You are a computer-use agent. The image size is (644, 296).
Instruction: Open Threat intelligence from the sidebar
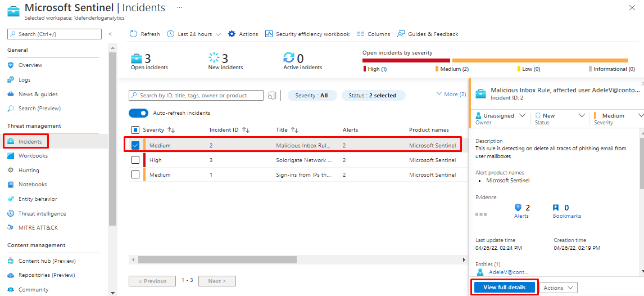click(42, 214)
